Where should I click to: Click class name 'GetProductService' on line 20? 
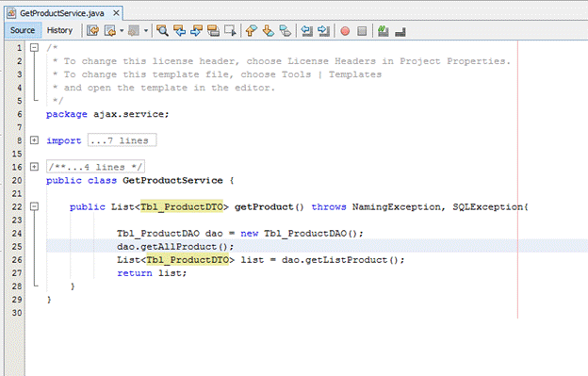click(x=172, y=180)
